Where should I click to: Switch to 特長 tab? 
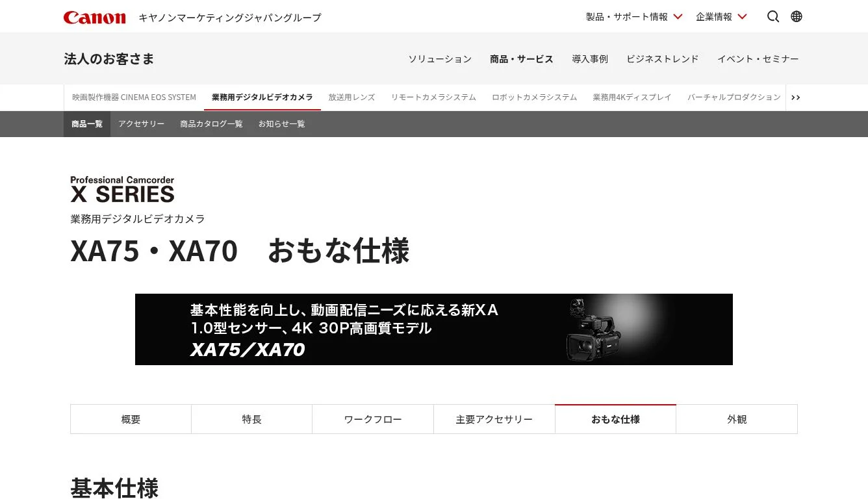pyautogui.click(x=252, y=420)
